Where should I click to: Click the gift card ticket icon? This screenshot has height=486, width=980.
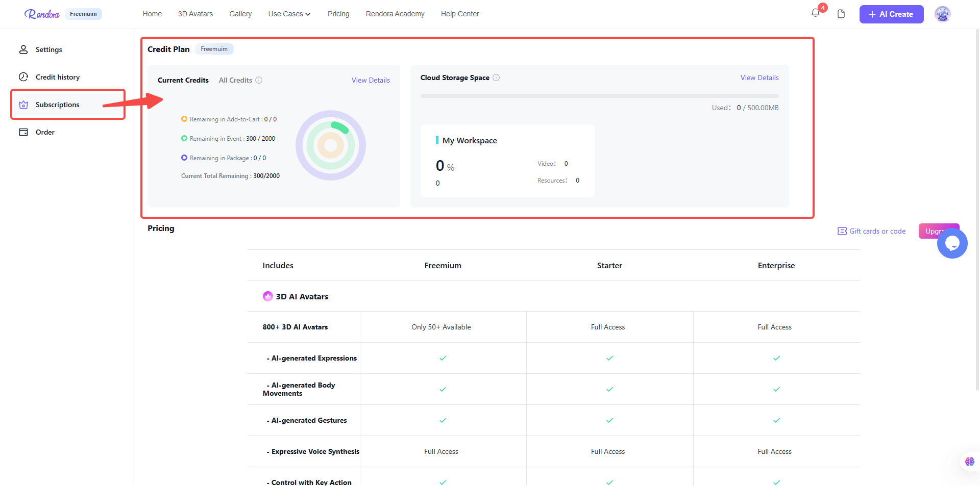(842, 231)
